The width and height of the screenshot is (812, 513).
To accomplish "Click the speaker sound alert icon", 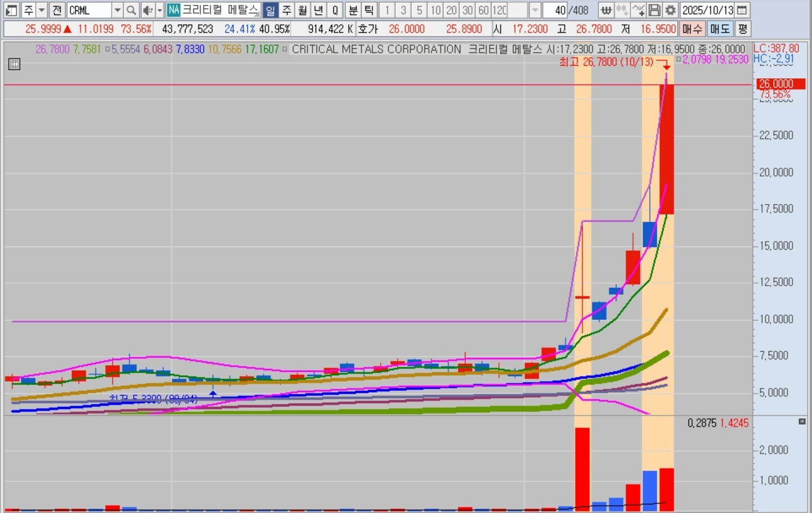I will [x=147, y=10].
